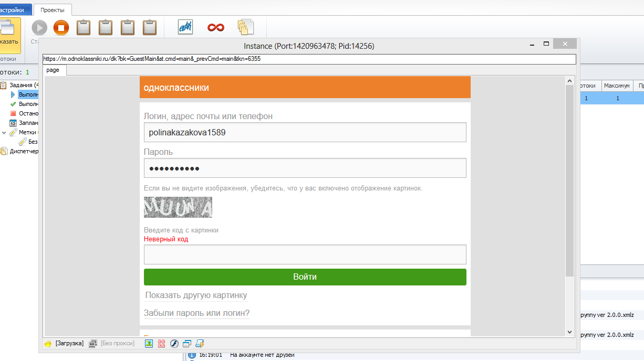644x361 pixels.
Task: Click the vertical scrollbar thumb of page
Action: (569, 181)
